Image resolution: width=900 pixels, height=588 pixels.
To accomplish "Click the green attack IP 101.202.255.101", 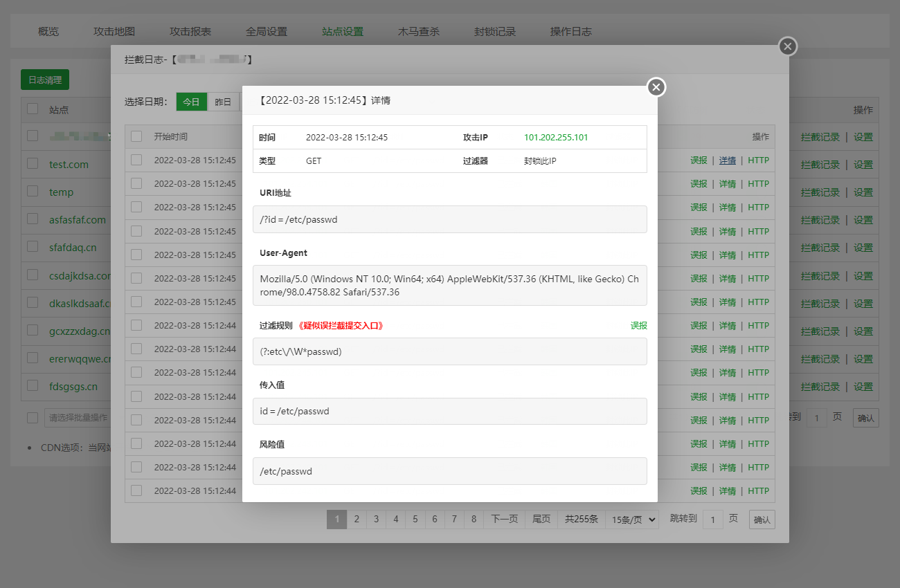I will [556, 138].
